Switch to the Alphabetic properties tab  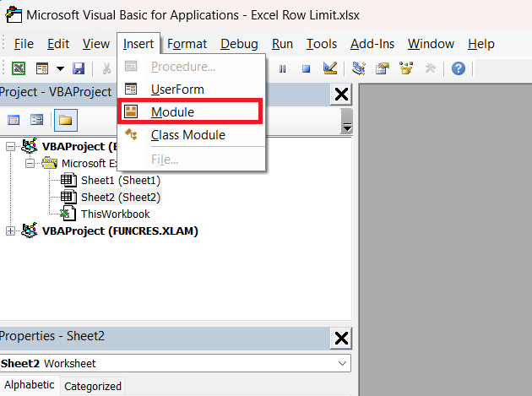pos(30,385)
